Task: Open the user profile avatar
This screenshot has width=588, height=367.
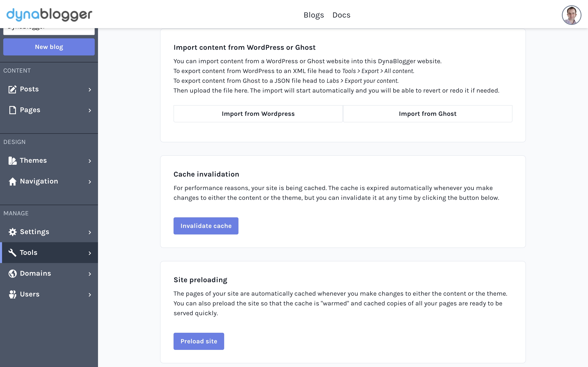Action: pos(571,15)
